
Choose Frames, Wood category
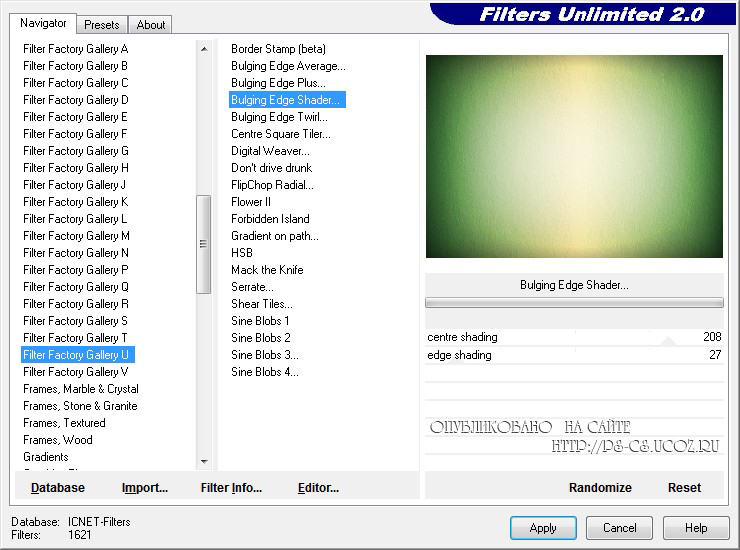point(58,440)
